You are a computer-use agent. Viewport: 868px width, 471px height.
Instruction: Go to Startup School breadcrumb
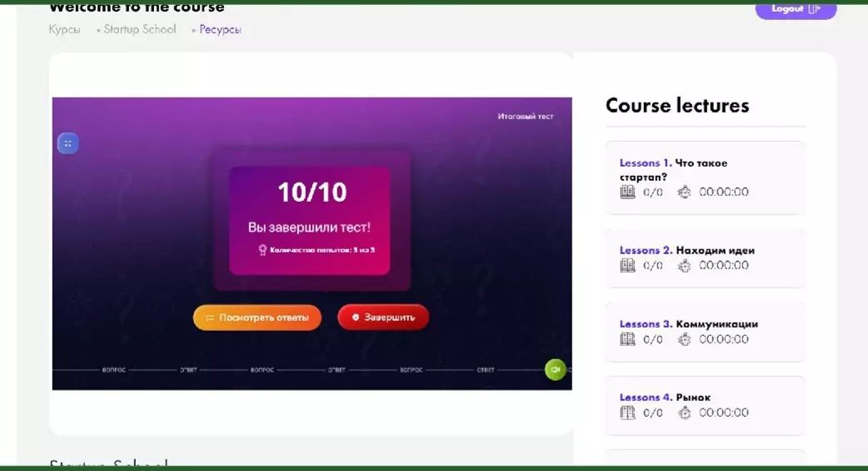139,29
